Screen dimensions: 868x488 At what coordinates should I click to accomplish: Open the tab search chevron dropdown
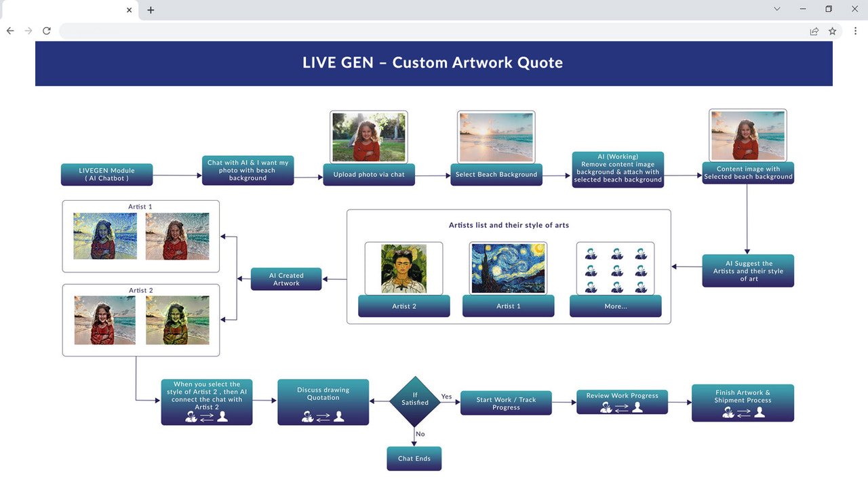(776, 9)
